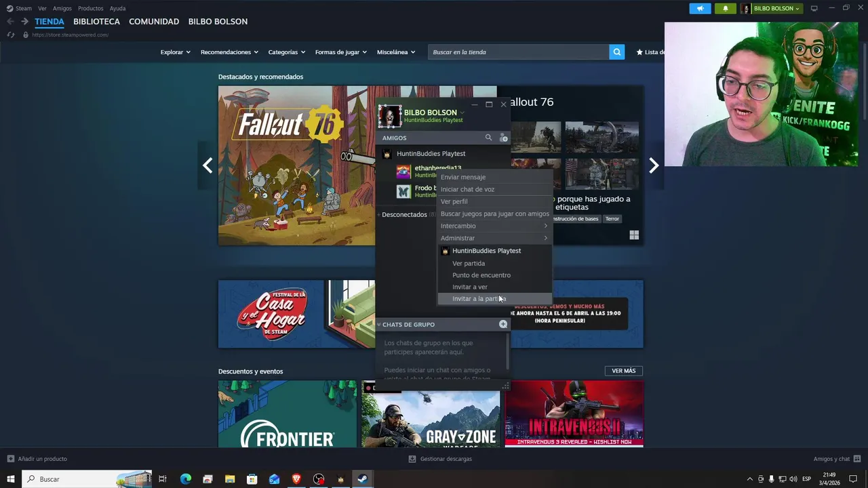This screenshot has width=868, height=488.
Task: Click the store search input field
Action: click(518, 52)
